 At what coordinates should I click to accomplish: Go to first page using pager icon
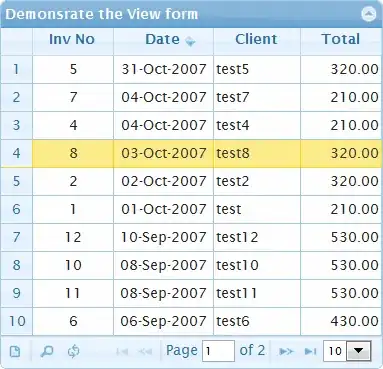pyautogui.click(x=122, y=351)
